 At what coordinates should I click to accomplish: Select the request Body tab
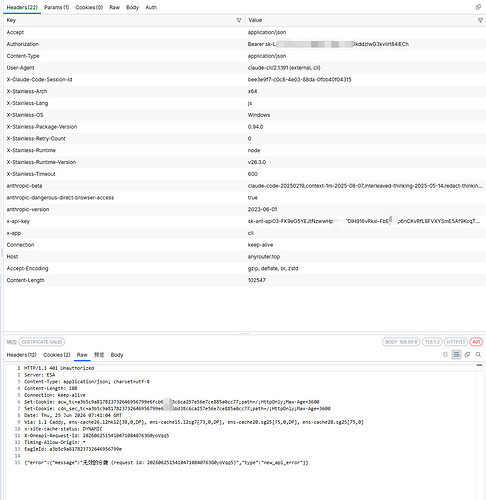pyautogui.click(x=132, y=7)
